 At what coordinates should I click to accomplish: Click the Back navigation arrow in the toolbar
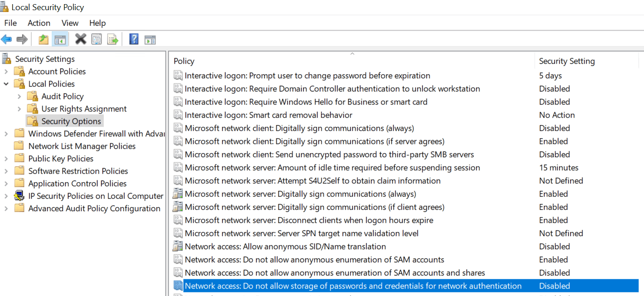(6, 39)
